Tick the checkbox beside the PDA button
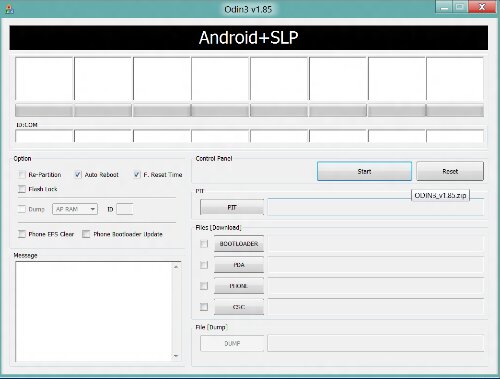The width and height of the screenshot is (500, 379). pyautogui.click(x=204, y=265)
